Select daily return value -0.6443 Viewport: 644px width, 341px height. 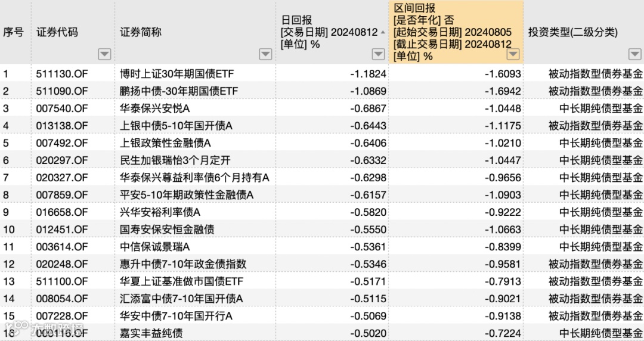click(x=368, y=126)
